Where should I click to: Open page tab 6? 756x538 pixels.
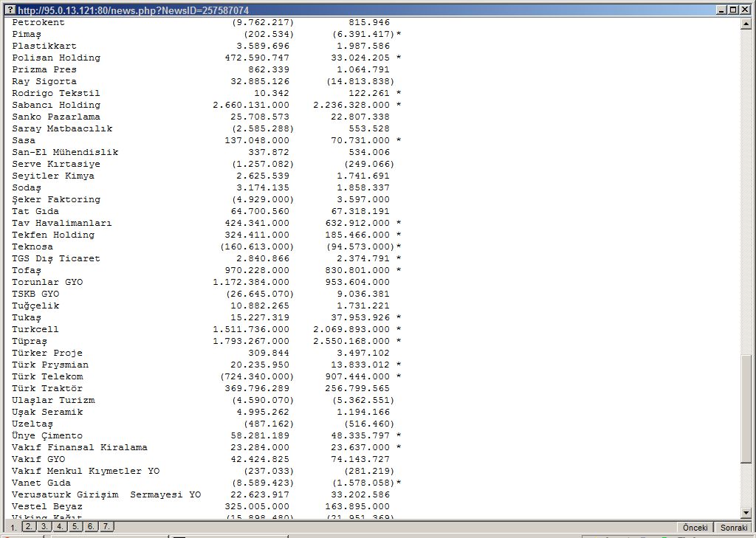91,526
